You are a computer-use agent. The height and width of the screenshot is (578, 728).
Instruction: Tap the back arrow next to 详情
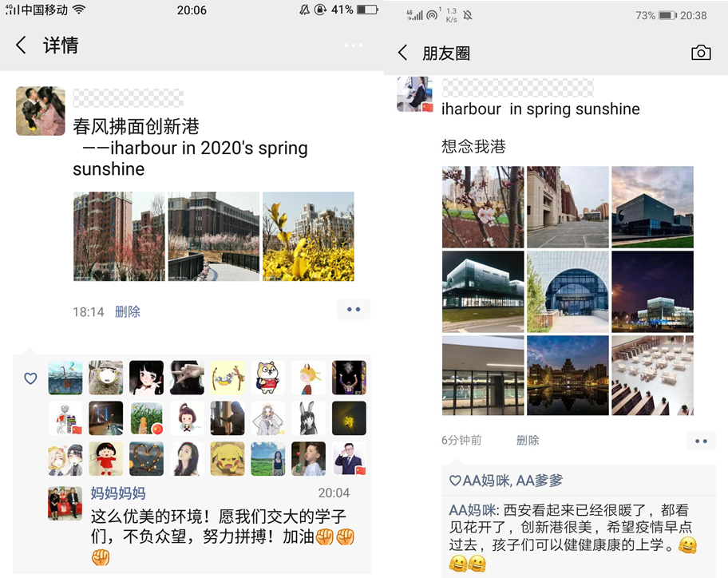[x=21, y=45]
